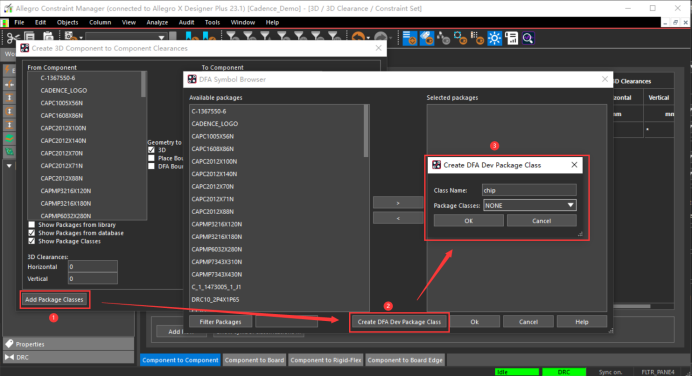Click the blue worksheet list toolbar icon

pos(410,38)
